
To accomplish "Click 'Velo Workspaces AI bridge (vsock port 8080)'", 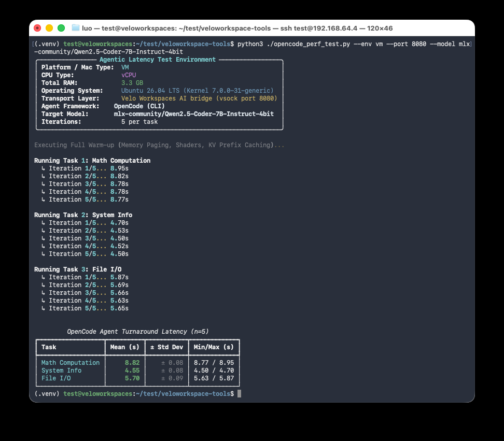I will (199, 98).
